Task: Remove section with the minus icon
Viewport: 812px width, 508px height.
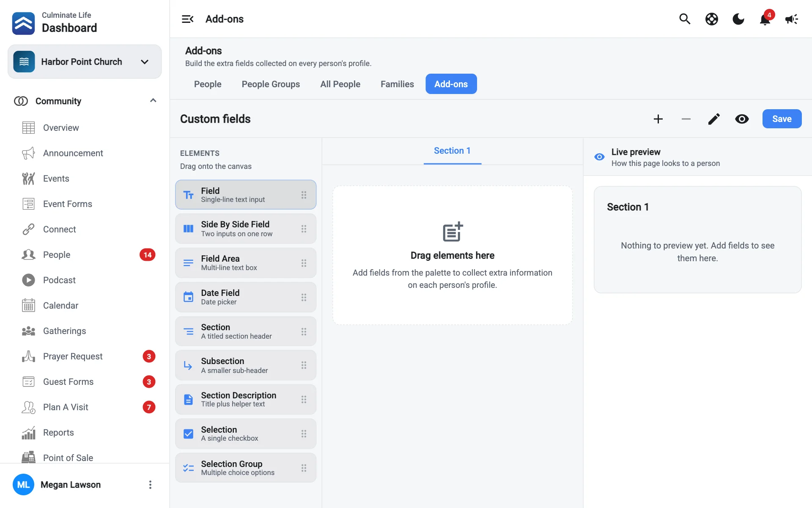Action: [686, 119]
